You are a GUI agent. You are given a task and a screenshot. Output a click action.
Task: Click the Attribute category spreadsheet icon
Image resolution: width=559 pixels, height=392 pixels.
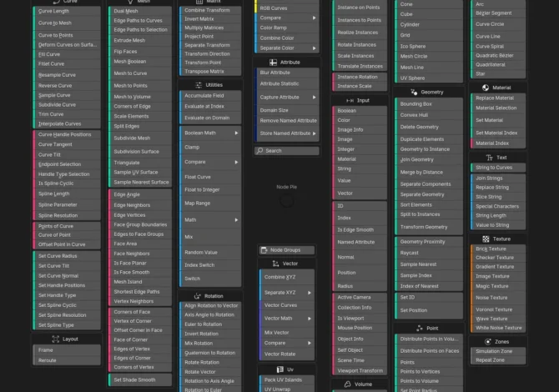point(273,63)
